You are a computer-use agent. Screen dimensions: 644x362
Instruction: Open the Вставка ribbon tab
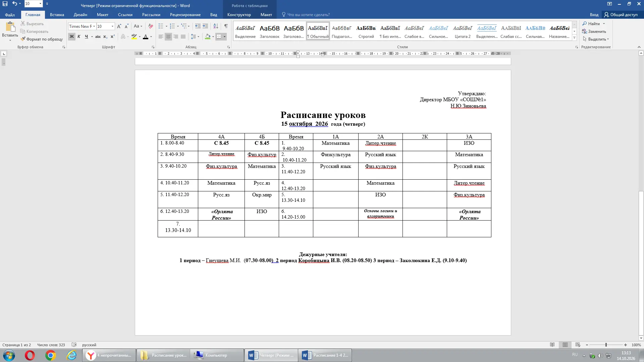click(57, 15)
